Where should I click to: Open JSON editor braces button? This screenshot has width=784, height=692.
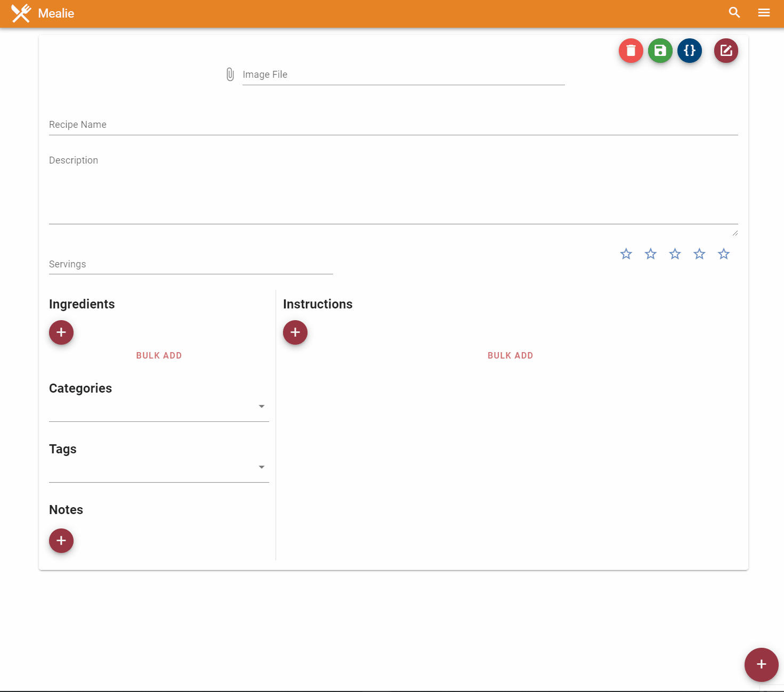690,51
